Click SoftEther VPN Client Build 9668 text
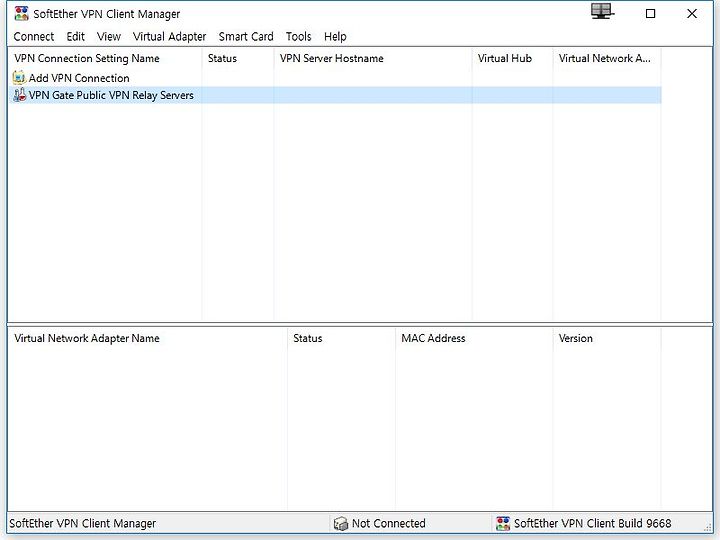The height and width of the screenshot is (540, 720). (592, 523)
